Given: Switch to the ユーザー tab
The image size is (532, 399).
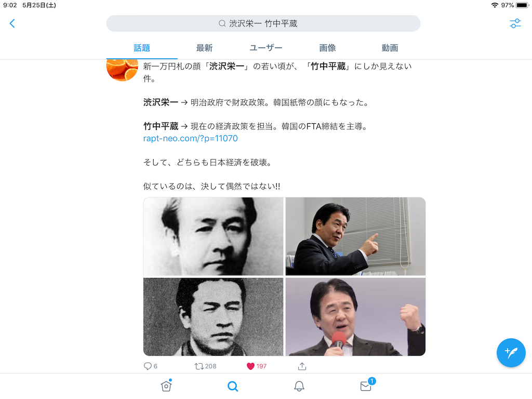Looking at the screenshot, I should point(266,48).
